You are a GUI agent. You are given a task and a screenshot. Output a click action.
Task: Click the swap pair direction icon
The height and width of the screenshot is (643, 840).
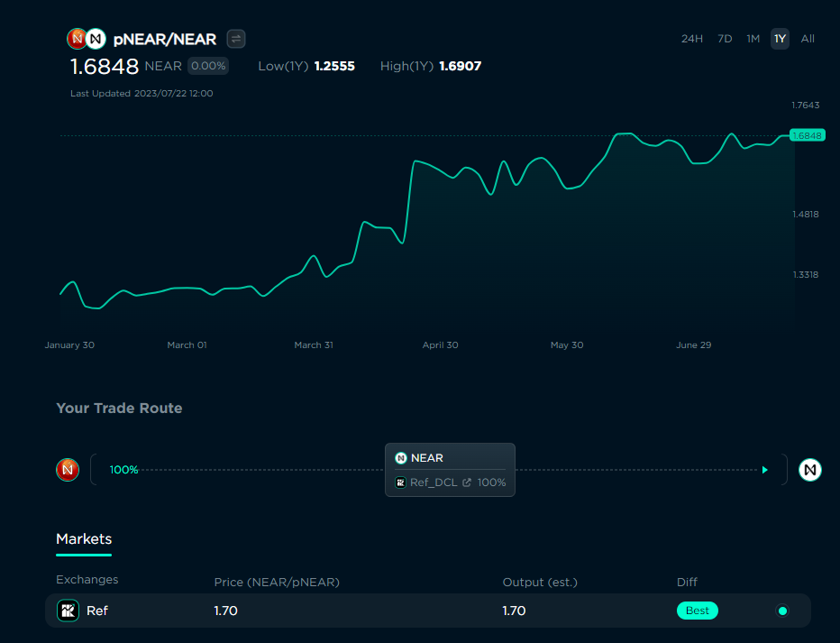(236, 39)
